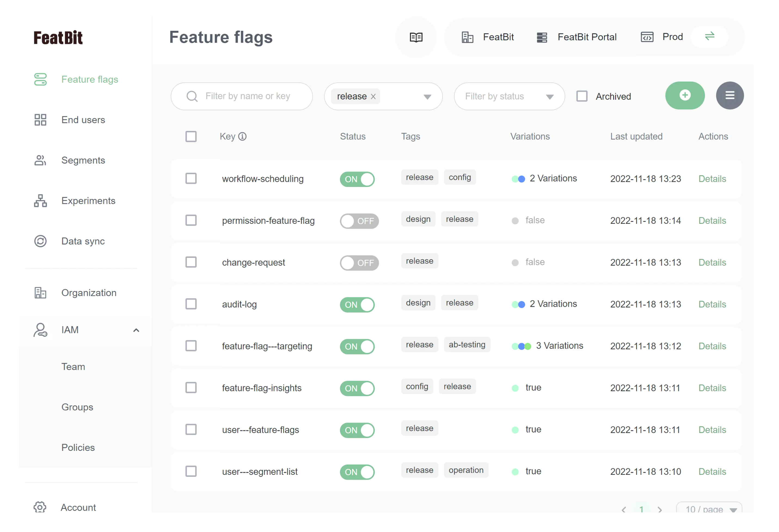The height and width of the screenshot is (532, 779).
Task: Open Policies under IAM
Action: (x=78, y=448)
